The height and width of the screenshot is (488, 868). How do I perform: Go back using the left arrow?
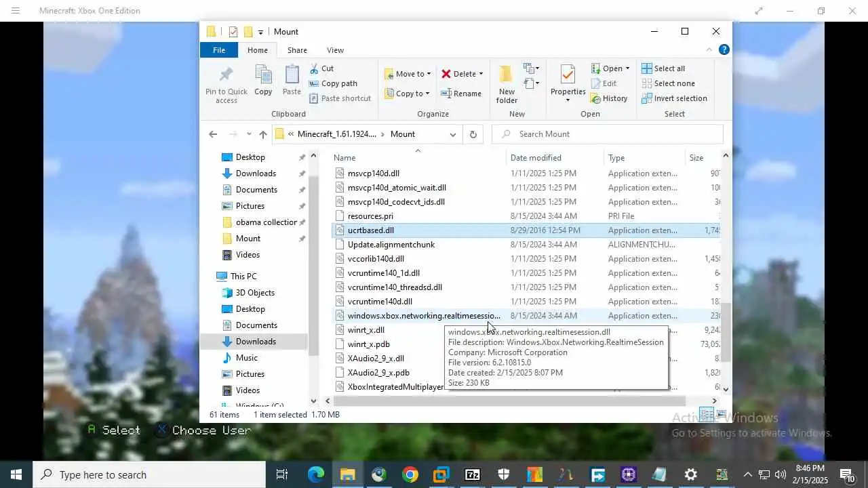pos(213,134)
